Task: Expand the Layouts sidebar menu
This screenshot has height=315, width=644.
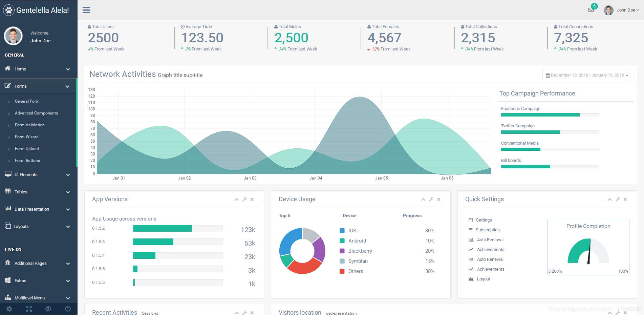Action: click(x=39, y=226)
